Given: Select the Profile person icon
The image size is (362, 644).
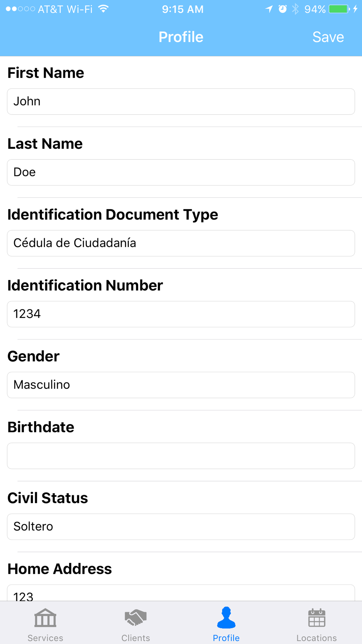Looking at the screenshot, I should 226,618.
